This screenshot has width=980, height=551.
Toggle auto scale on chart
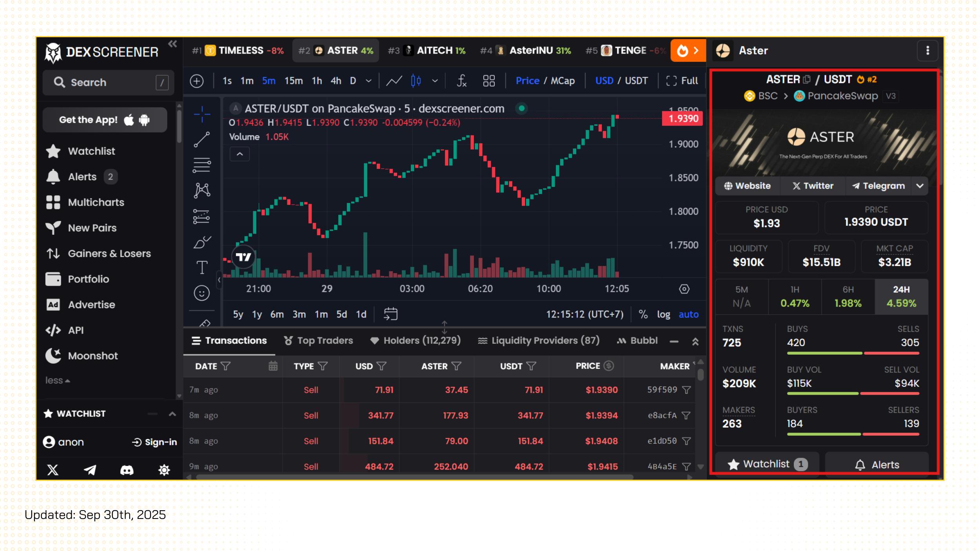688,314
